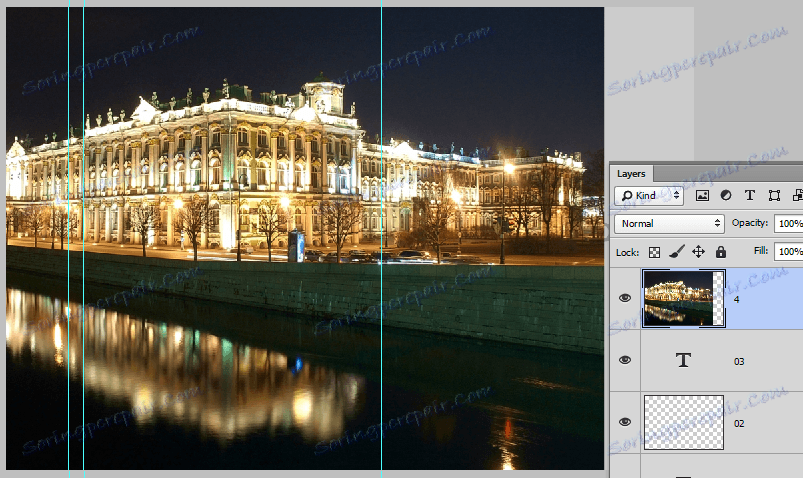This screenshot has height=478, width=803.
Task: Open the Kind filter dropdown
Action: coord(649,196)
